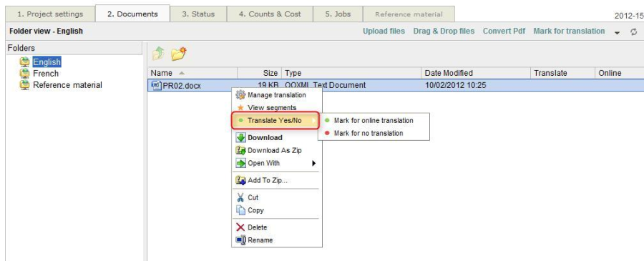This screenshot has width=644, height=261.
Task: Click the Manage translation gear icon
Action: (240, 95)
